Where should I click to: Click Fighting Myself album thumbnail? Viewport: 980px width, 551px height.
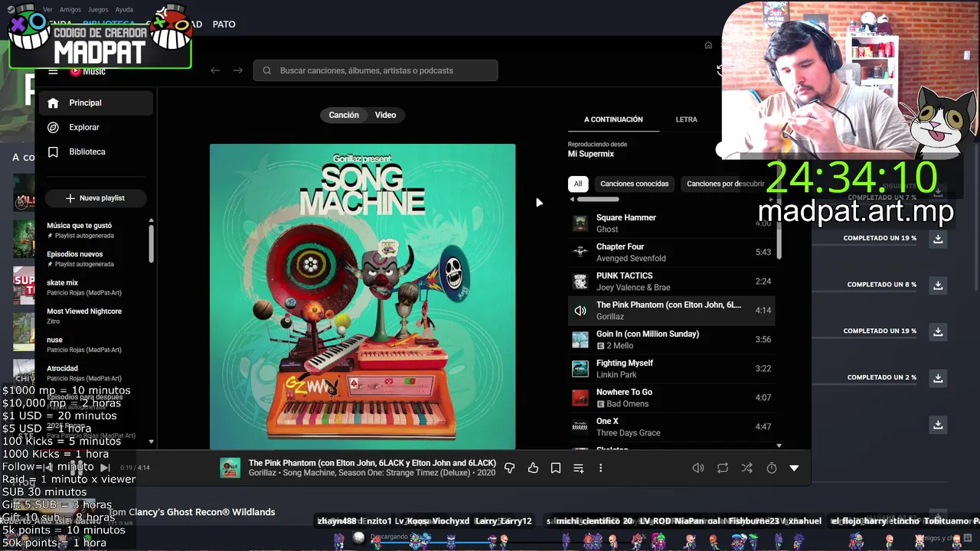tap(580, 369)
